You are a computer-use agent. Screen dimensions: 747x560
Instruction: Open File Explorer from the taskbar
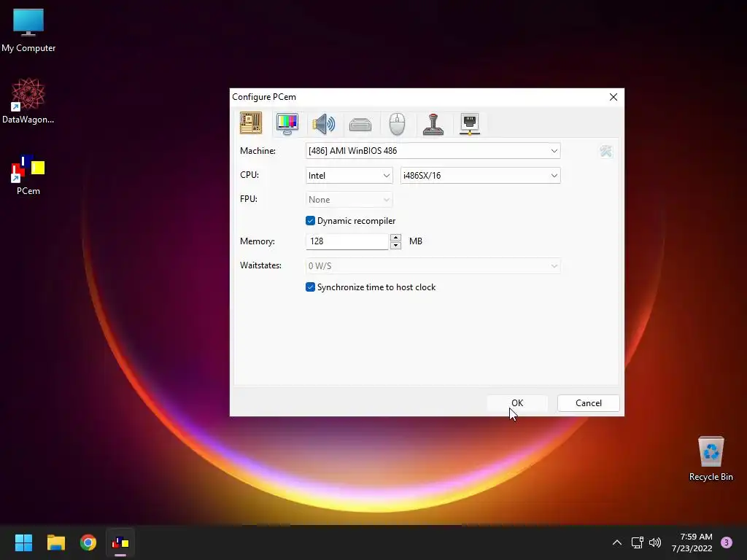click(x=55, y=542)
